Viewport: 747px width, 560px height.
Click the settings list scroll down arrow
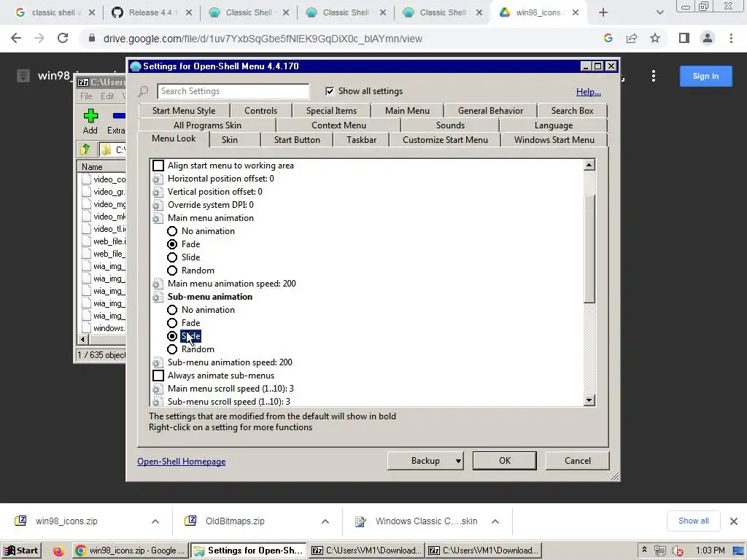tap(589, 400)
